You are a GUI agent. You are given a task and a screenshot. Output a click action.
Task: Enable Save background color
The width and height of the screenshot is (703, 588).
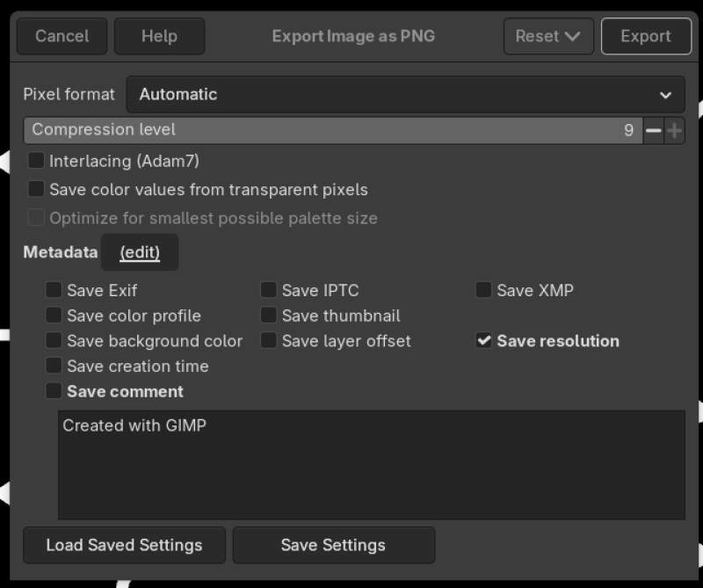pos(53,341)
